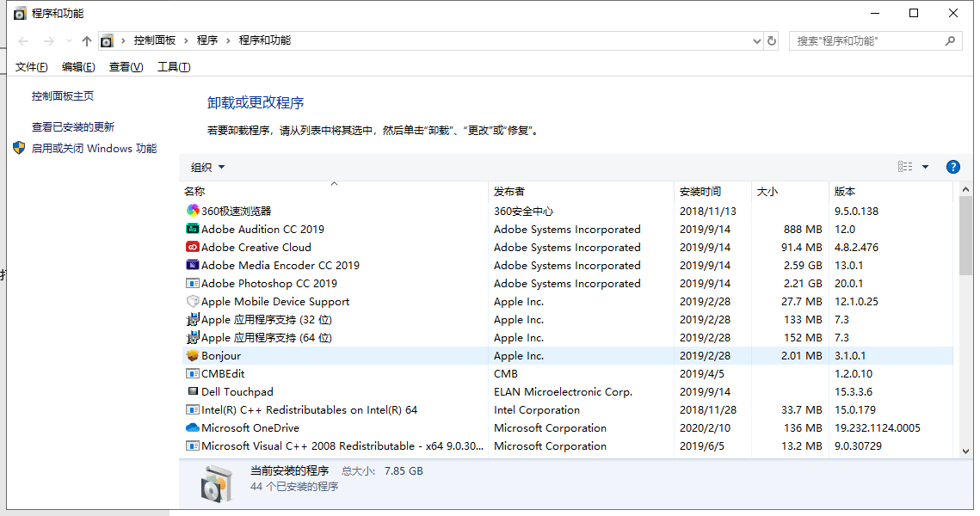Click 控制面板 in the address breadcrumb

click(x=154, y=40)
